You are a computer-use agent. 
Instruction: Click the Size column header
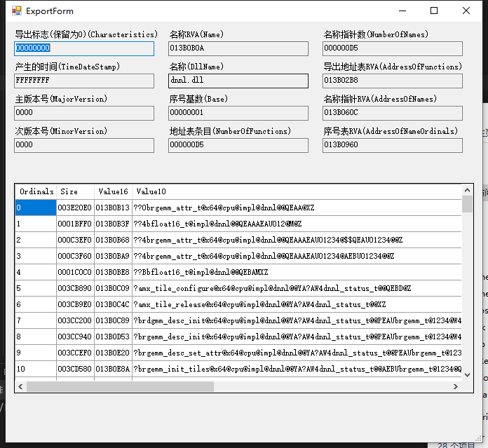75,191
